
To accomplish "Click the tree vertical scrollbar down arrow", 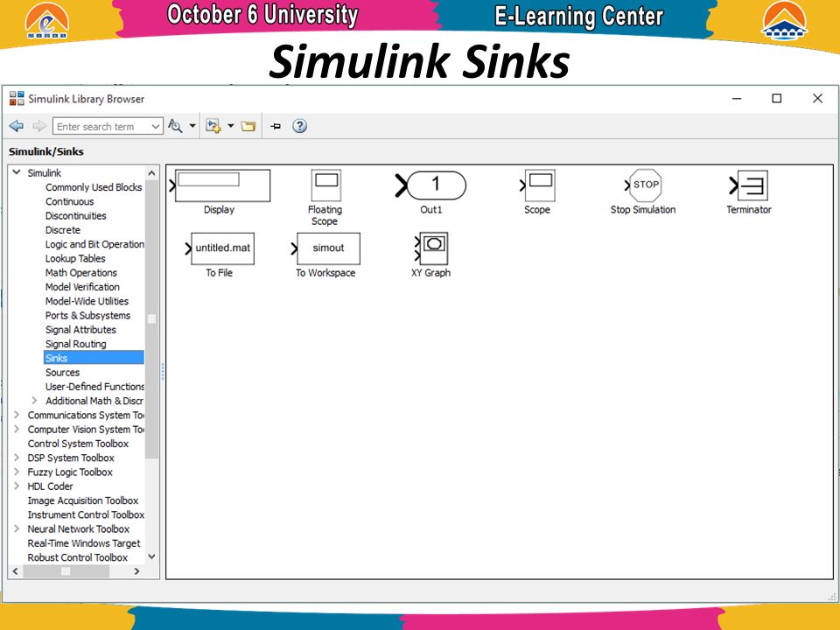I will coord(151,556).
